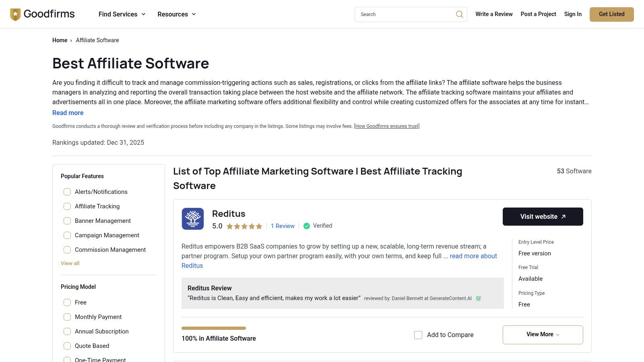Open the Home breadcrumb link
Image resolution: width=644 pixels, height=362 pixels.
(x=60, y=40)
